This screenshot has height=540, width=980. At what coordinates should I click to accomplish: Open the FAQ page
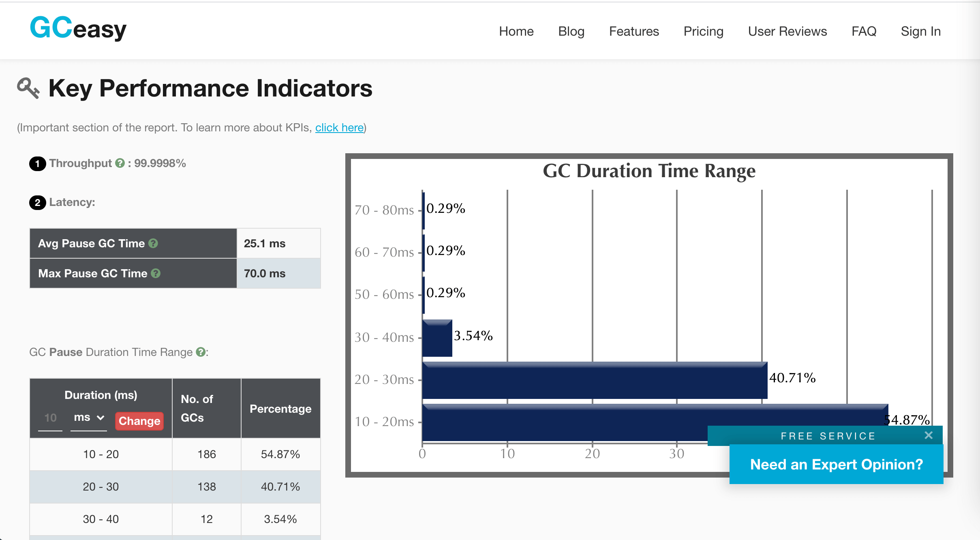pos(864,31)
